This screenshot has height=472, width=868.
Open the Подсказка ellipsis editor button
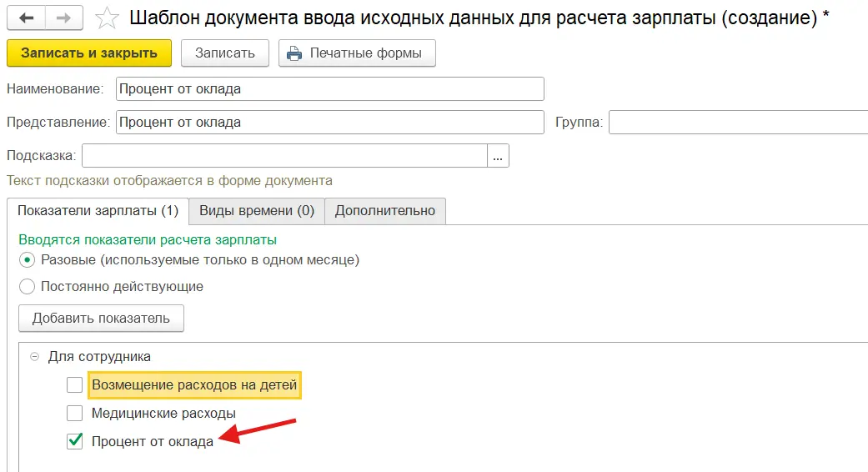(x=499, y=156)
